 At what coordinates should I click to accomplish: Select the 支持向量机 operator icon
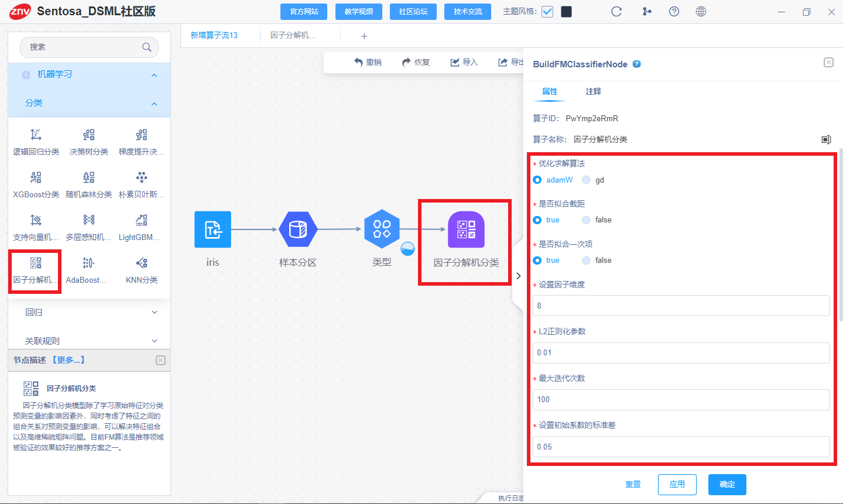(36, 220)
